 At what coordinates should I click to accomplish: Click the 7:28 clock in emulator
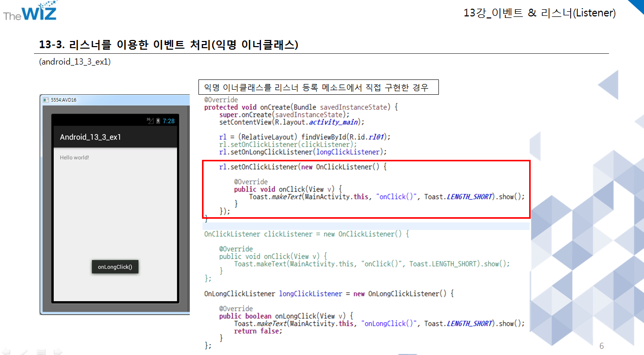pos(169,121)
